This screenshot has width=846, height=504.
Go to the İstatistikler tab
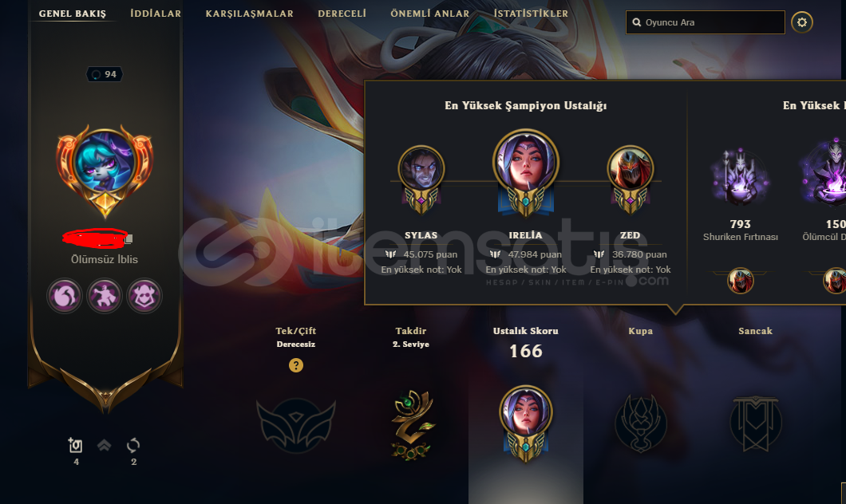pos(531,14)
